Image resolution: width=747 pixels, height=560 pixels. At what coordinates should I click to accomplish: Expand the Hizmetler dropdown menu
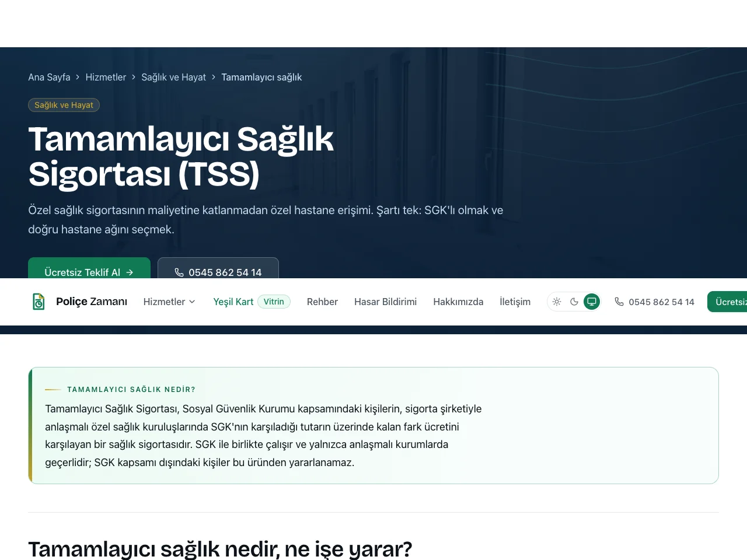(x=169, y=302)
